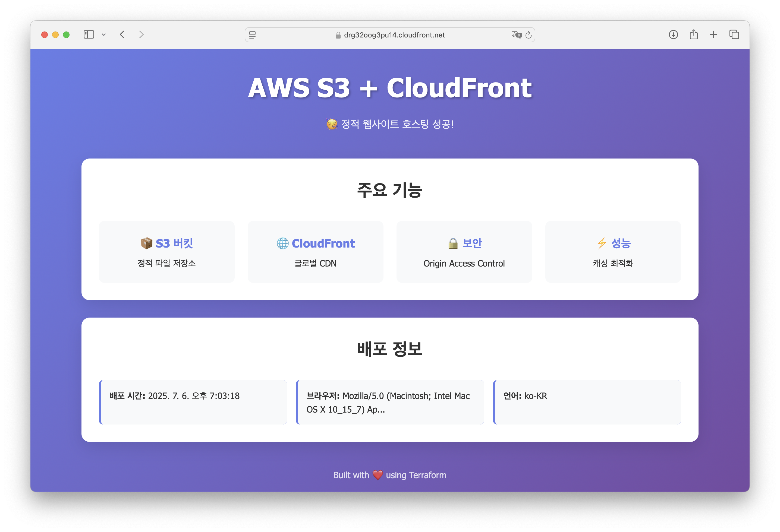
Task: Click the 언어 ko-KR info box
Action: (587, 402)
